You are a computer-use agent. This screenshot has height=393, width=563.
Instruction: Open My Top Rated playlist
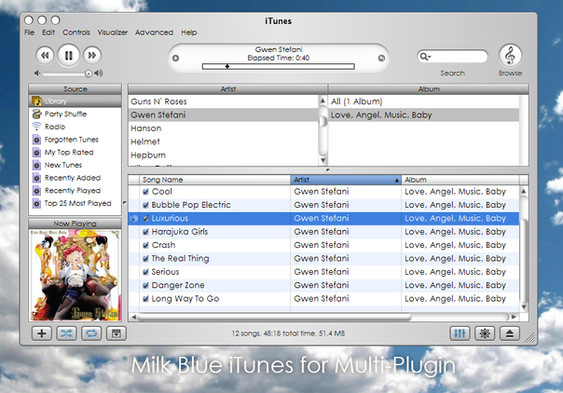(x=75, y=153)
